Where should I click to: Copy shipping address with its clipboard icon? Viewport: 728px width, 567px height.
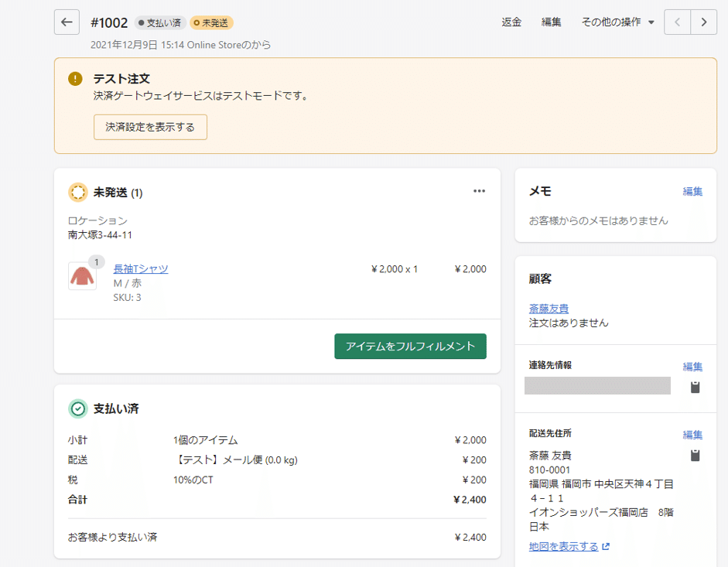[x=694, y=456]
